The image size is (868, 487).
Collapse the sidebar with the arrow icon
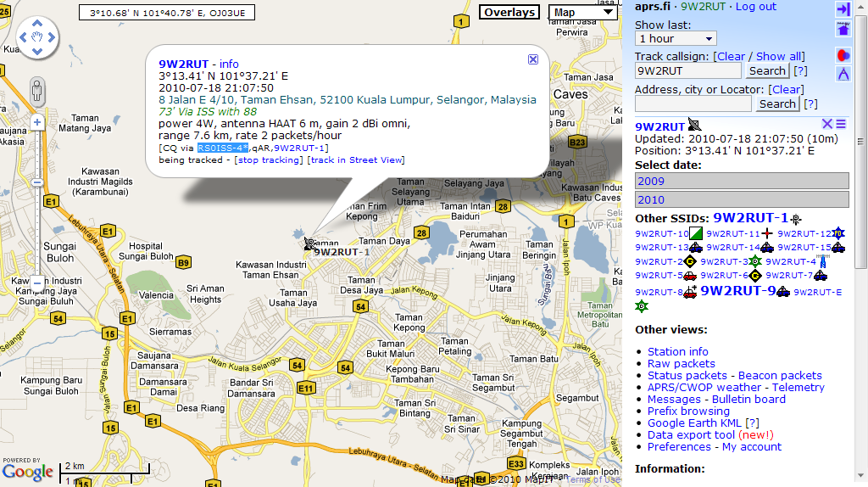[843, 8]
